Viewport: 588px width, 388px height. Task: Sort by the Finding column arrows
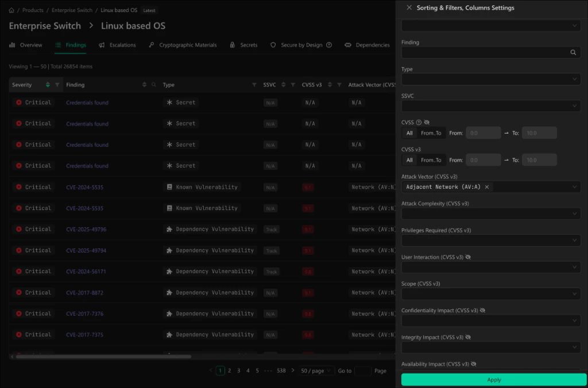pyautogui.click(x=144, y=85)
